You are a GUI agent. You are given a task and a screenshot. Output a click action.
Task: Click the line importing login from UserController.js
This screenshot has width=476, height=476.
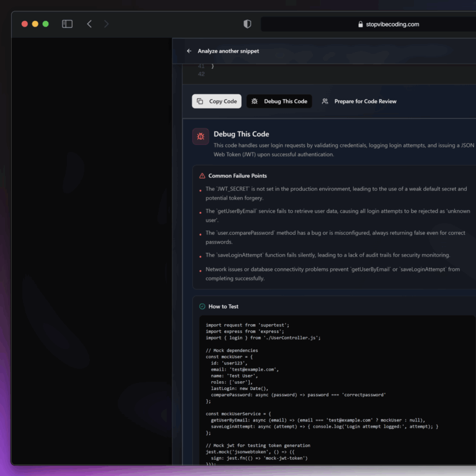pos(263,338)
